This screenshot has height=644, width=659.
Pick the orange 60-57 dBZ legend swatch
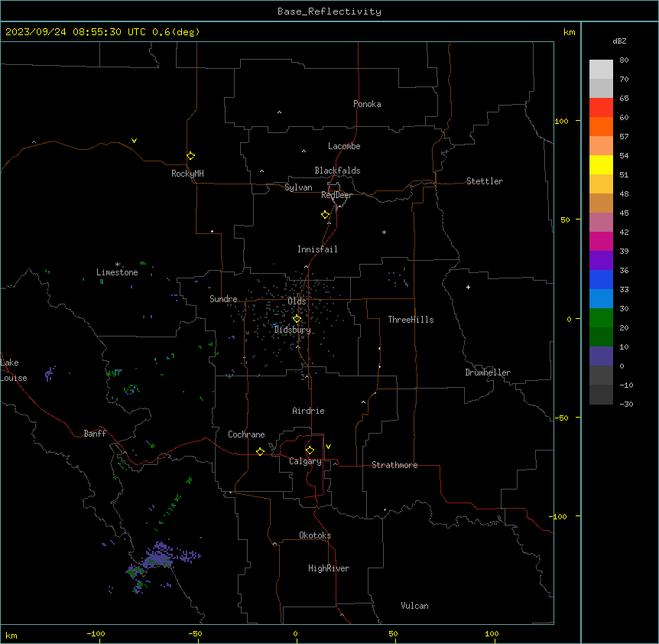pyautogui.click(x=601, y=126)
